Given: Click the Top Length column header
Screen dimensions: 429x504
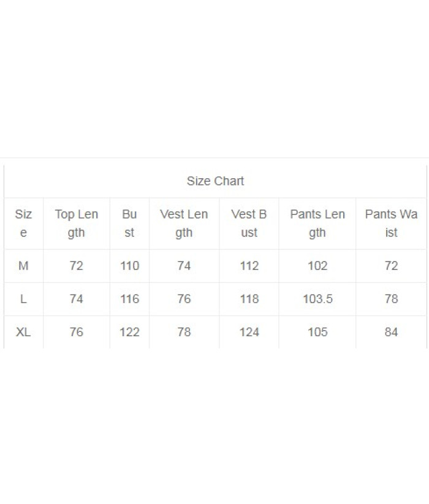Looking at the screenshot, I should pyautogui.click(x=77, y=224).
